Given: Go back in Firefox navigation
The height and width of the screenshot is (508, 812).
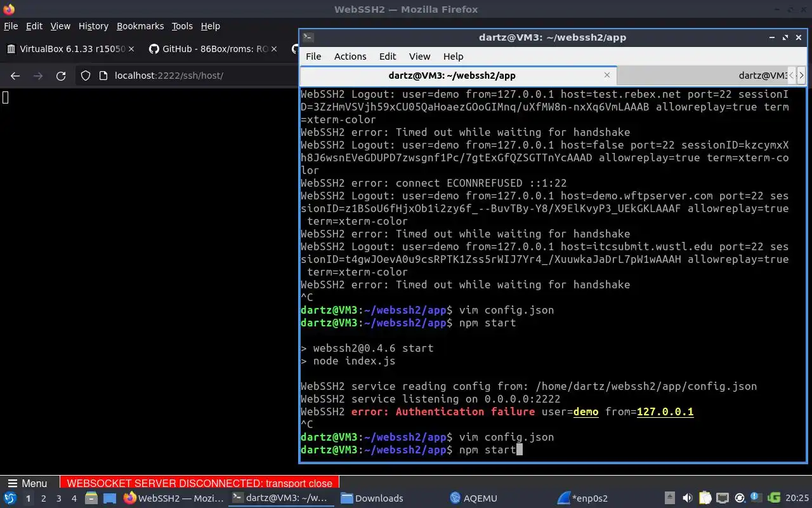Looking at the screenshot, I should point(15,76).
